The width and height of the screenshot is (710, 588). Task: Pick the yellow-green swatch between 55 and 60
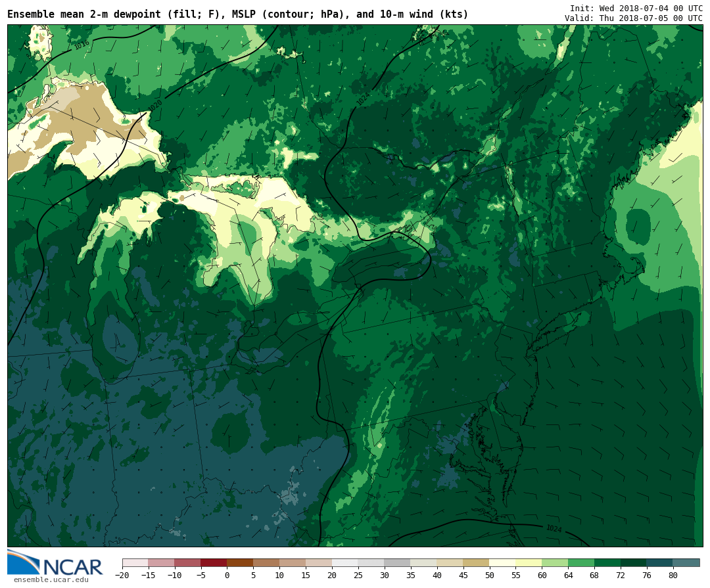(x=529, y=562)
